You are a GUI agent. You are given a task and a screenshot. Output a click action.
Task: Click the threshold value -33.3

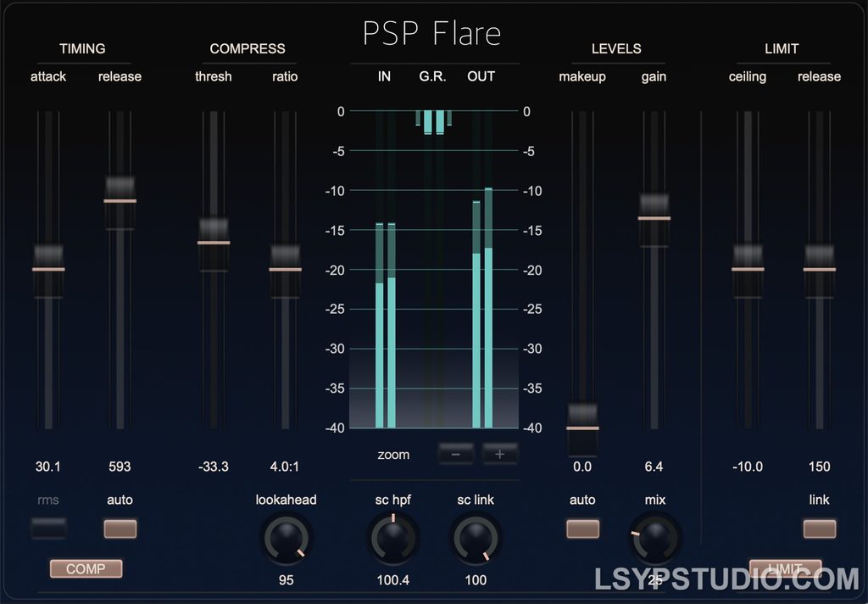tap(213, 467)
